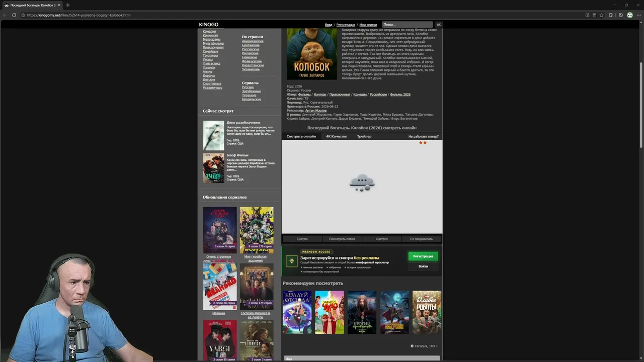Open the Аниме genre in sidebar
This screenshot has width=644, height=362.
[208, 71]
